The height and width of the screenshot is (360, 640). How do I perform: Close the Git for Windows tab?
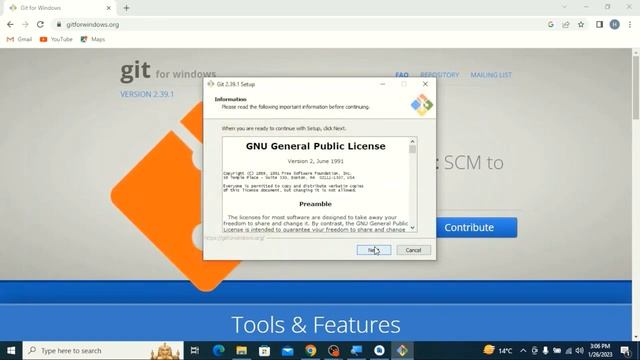pos(109,8)
